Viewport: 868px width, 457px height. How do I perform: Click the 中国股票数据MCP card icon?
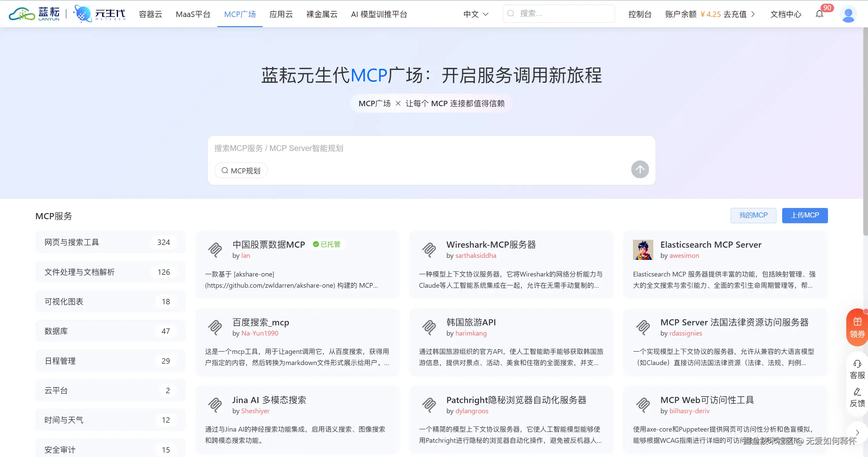[x=215, y=250]
